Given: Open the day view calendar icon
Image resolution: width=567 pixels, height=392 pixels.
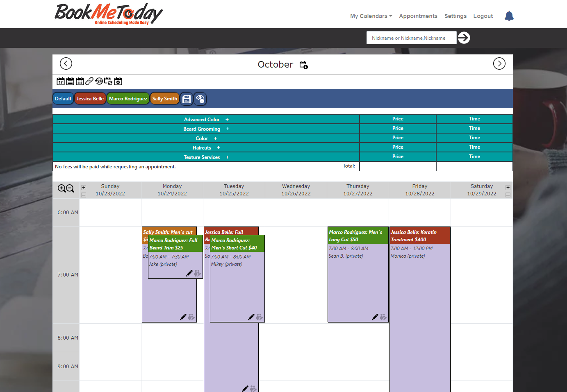Looking at the screenshot, I should [x=60, y=81].
